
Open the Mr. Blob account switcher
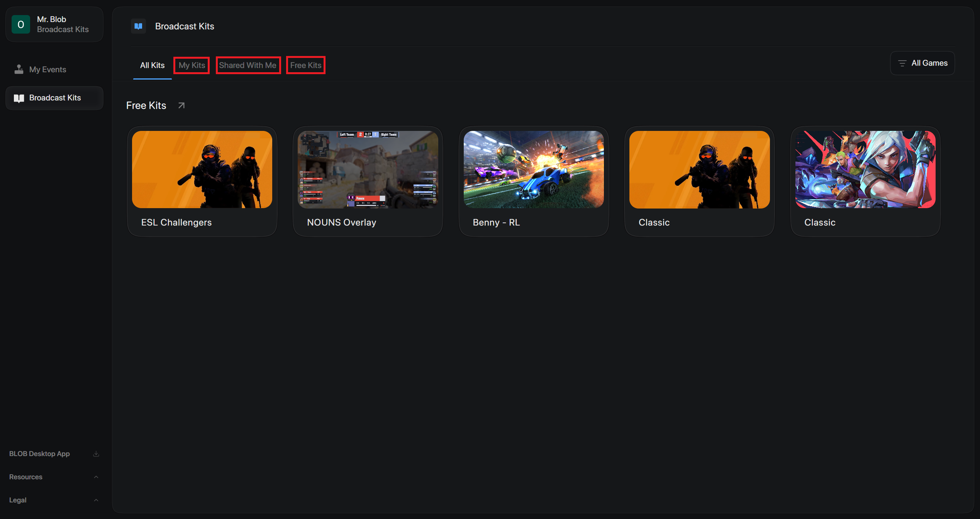pos(54,24)
